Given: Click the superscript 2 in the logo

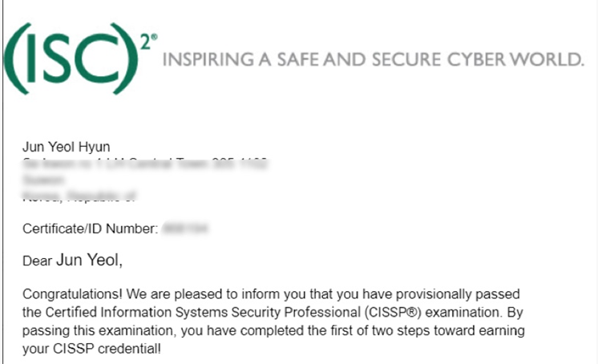Looking at the screenshot, I should point(146,42).
